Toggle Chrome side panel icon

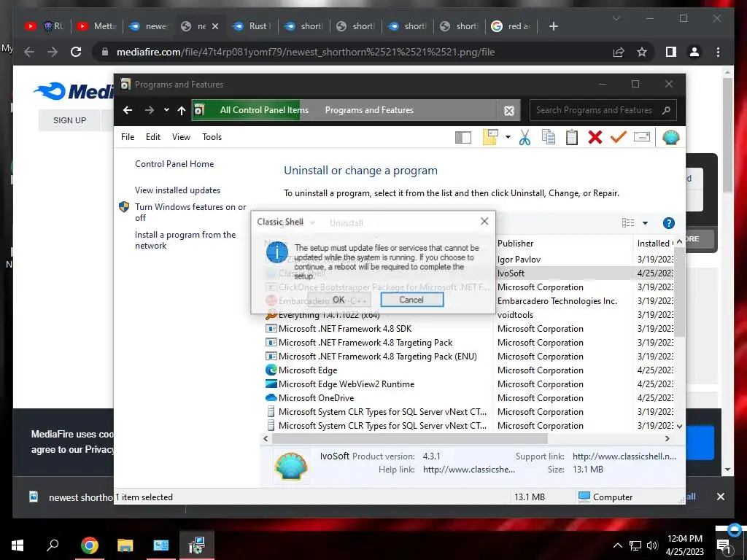pyautogui.click(x=671, y=52)
